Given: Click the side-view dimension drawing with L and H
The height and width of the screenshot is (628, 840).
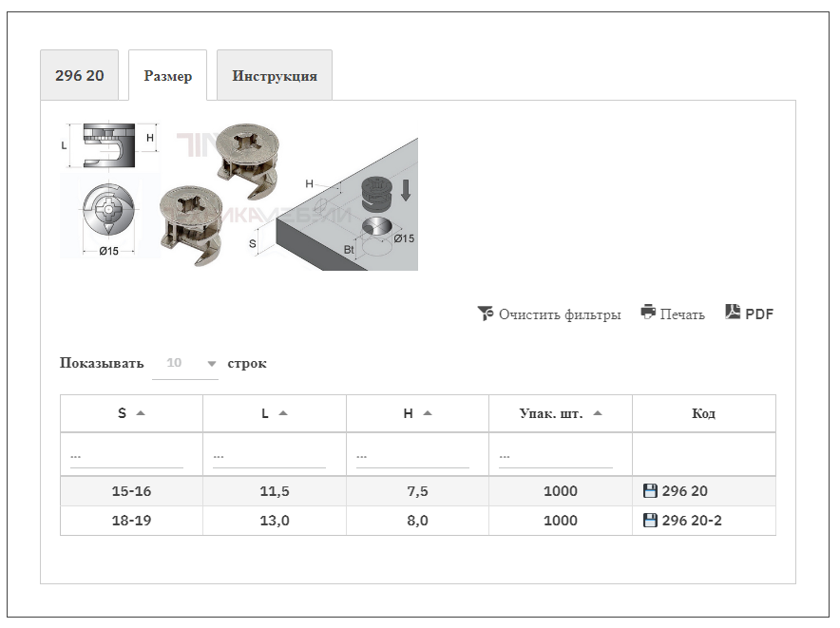Looking at the screenshot, I should click(109, 144).
